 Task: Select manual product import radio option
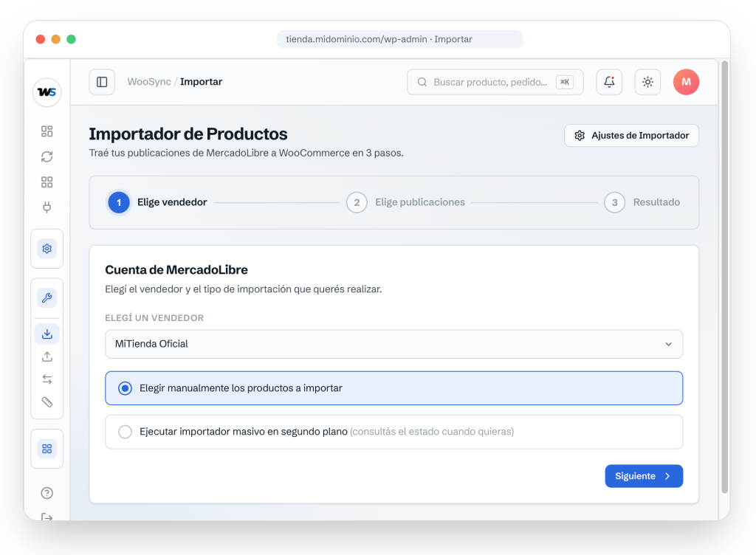click(x=394, y=388)
